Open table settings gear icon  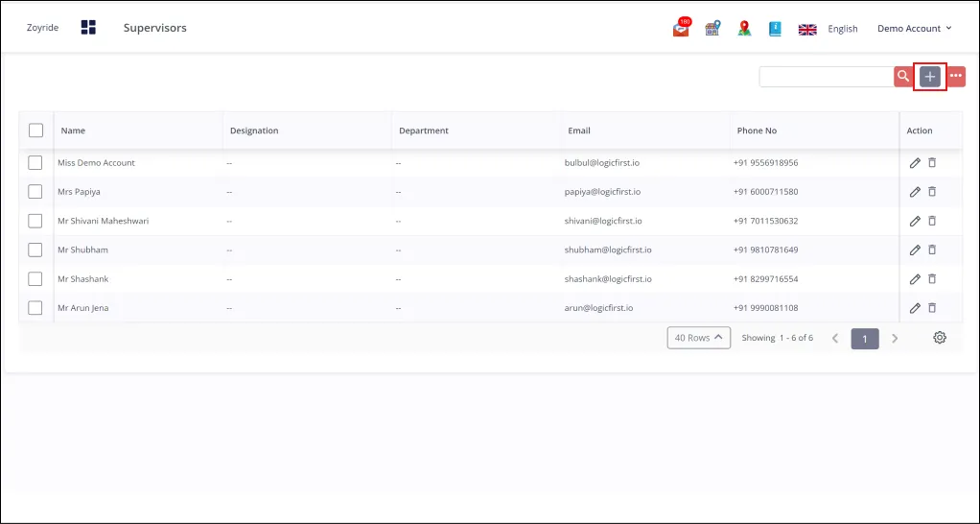point(940,338)
